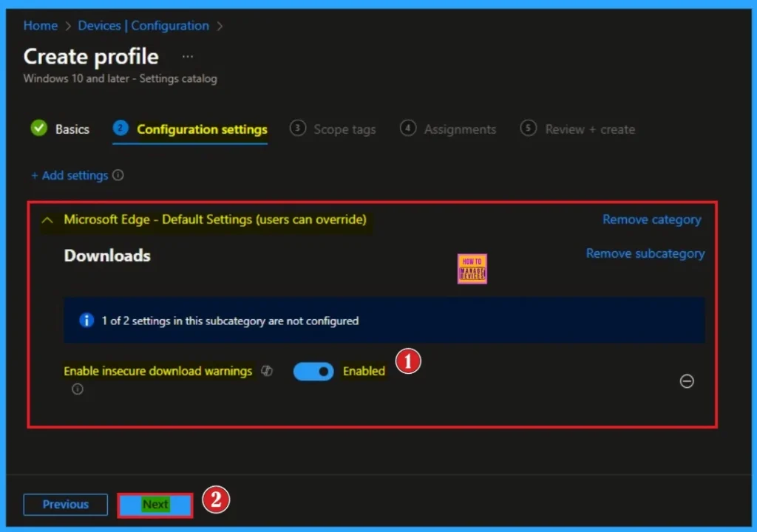The width and height of the screenshot is (757, 532).
Task: Click the Enabled status label
Action: tap(364, 371)
